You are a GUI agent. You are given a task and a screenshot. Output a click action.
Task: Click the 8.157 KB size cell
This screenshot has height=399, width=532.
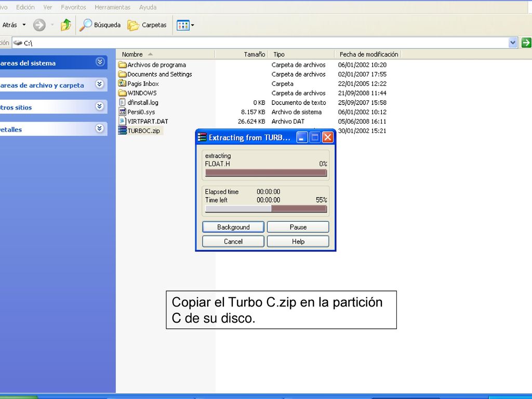point(253,112)
